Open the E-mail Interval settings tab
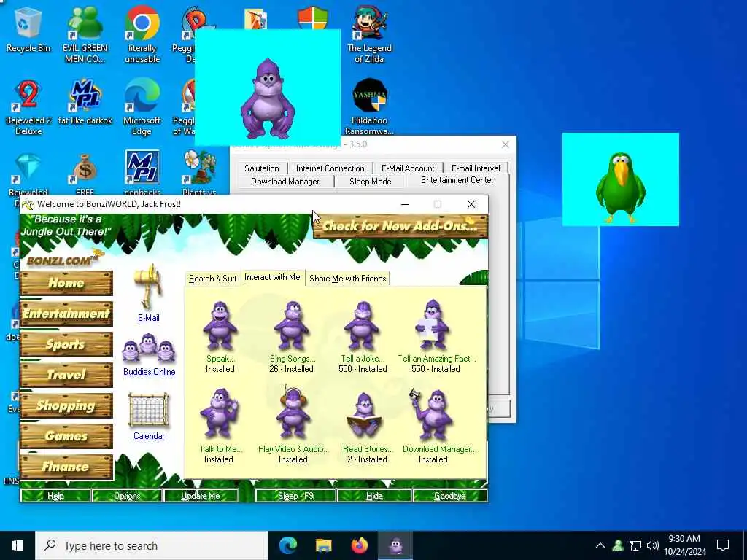This screenshot has height=560, width=747. 476,168
